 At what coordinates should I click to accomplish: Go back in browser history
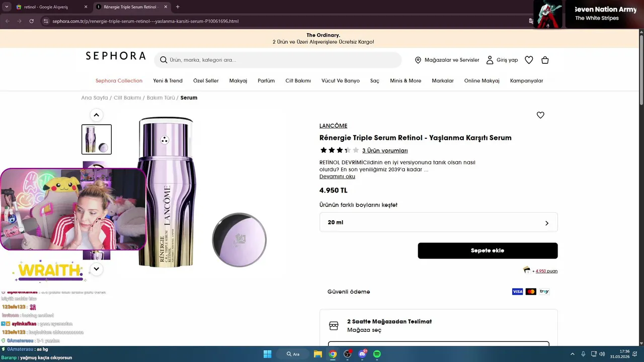tap(7, 21)
